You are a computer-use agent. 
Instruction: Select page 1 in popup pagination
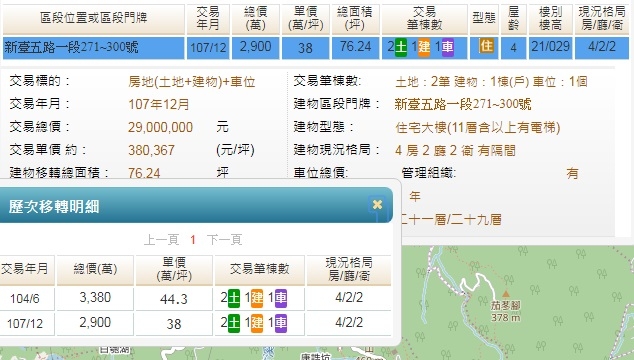pos(193,240)
